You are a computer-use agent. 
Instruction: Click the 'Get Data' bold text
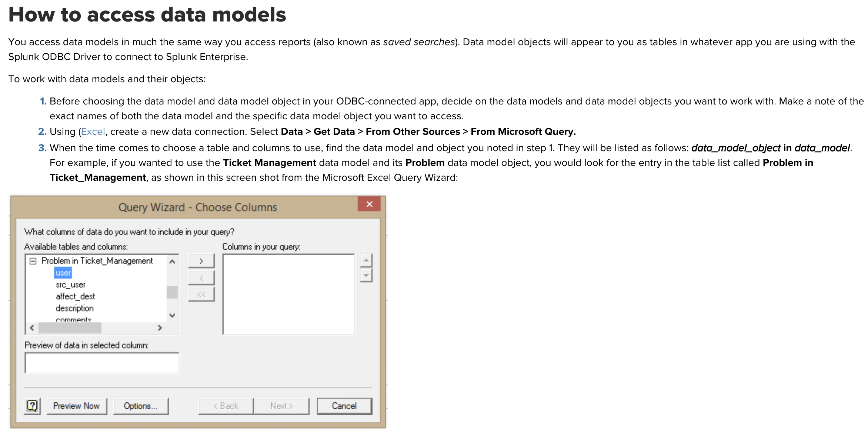tap(334, 132)
